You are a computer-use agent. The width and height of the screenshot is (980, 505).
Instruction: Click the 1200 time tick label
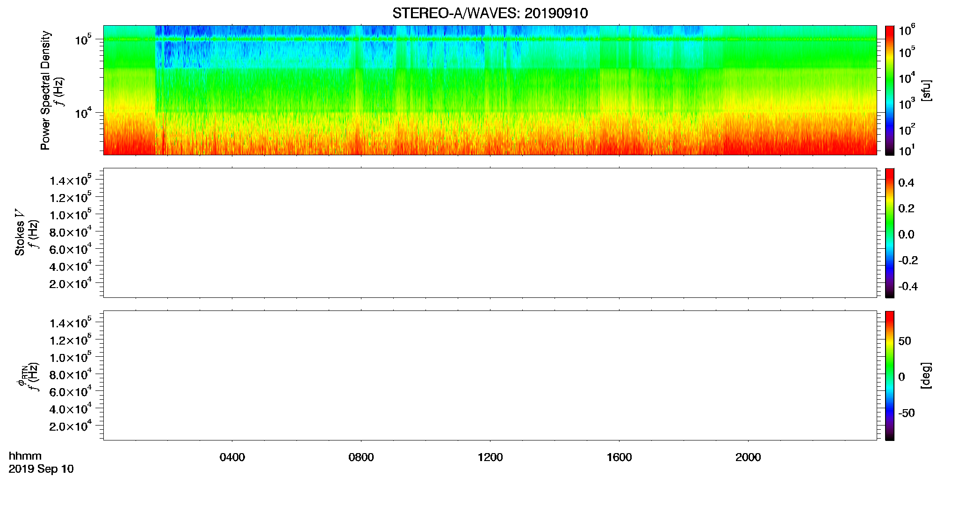(490, 457)
